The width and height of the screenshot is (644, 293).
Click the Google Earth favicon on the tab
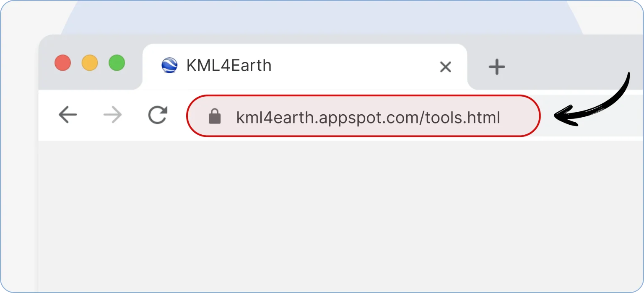(x=169, y=66)
